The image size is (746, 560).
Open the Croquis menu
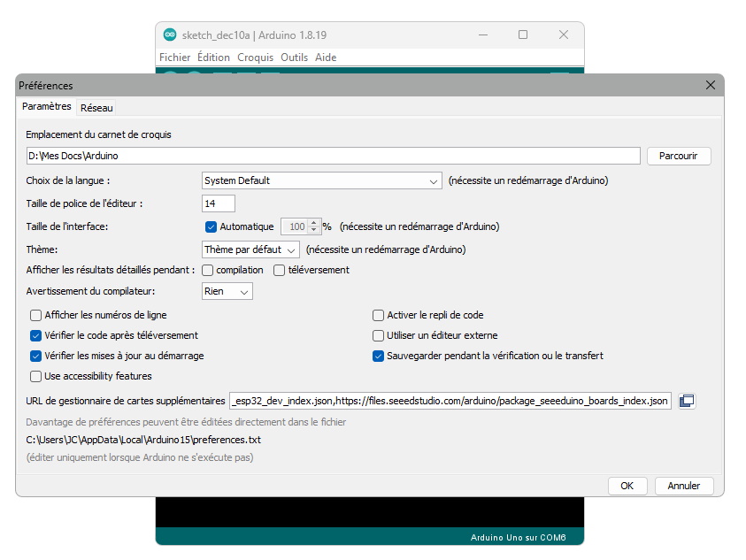point(255,58)
